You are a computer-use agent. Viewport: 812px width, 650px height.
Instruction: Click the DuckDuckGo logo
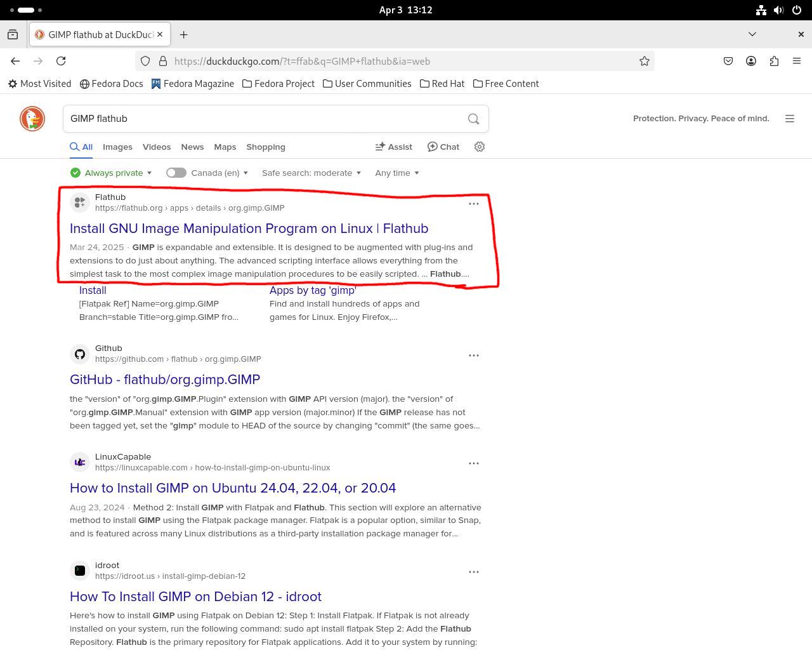32,119
